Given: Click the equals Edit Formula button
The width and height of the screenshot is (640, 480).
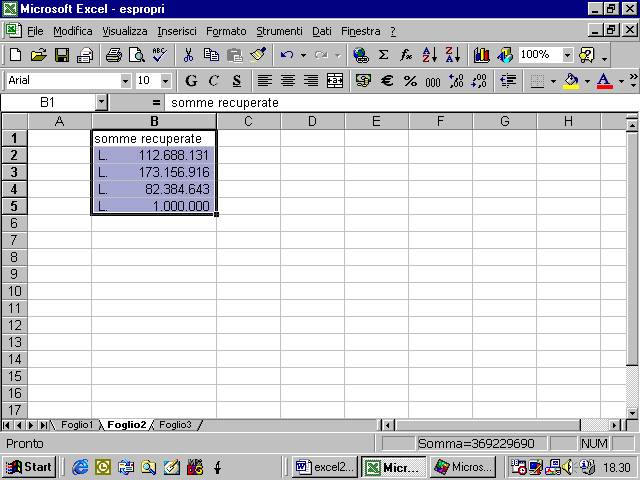Looking at the screenshot, I should [156, 103].
